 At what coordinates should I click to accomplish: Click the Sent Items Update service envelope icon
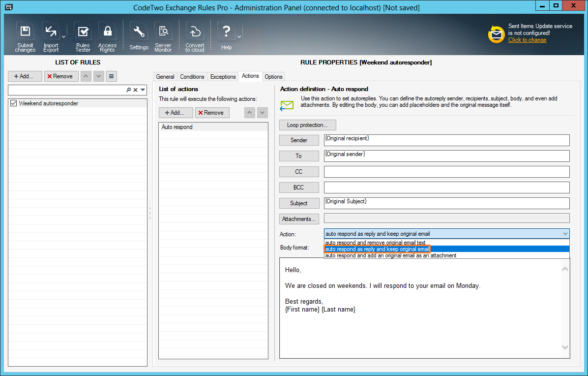pos(496,34)
